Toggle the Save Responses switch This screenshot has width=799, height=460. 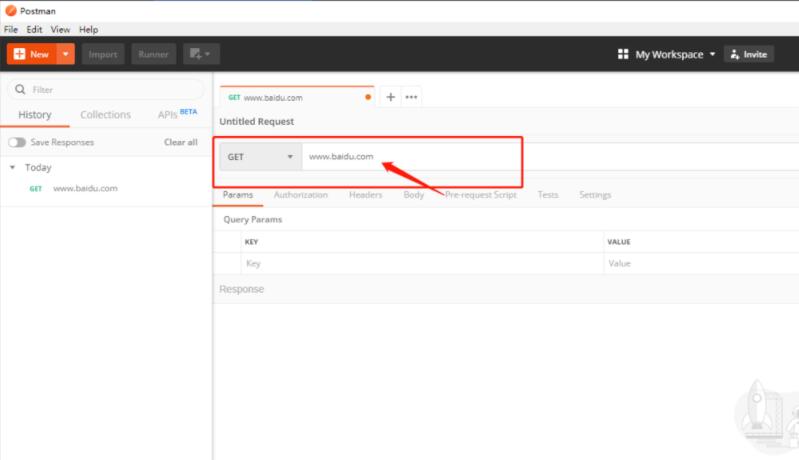pos(17,142)
